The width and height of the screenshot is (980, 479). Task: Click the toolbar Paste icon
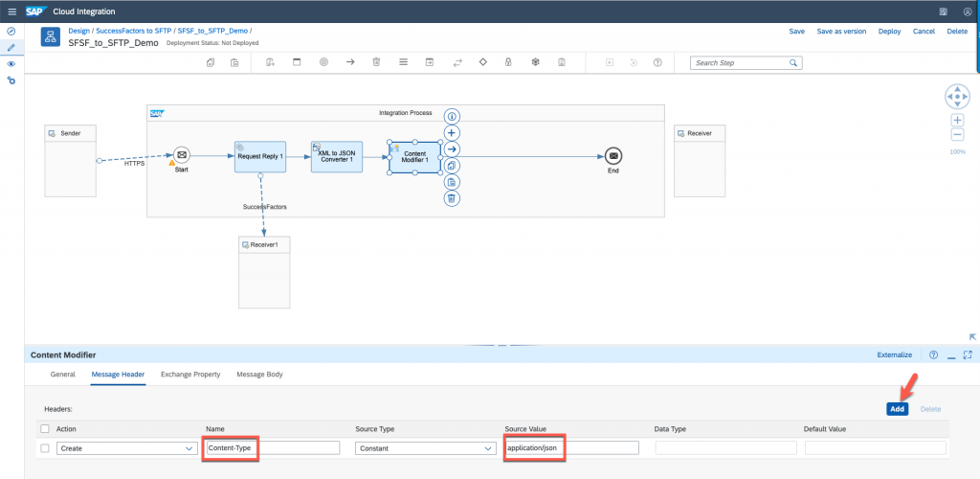[x=234, y=62]
